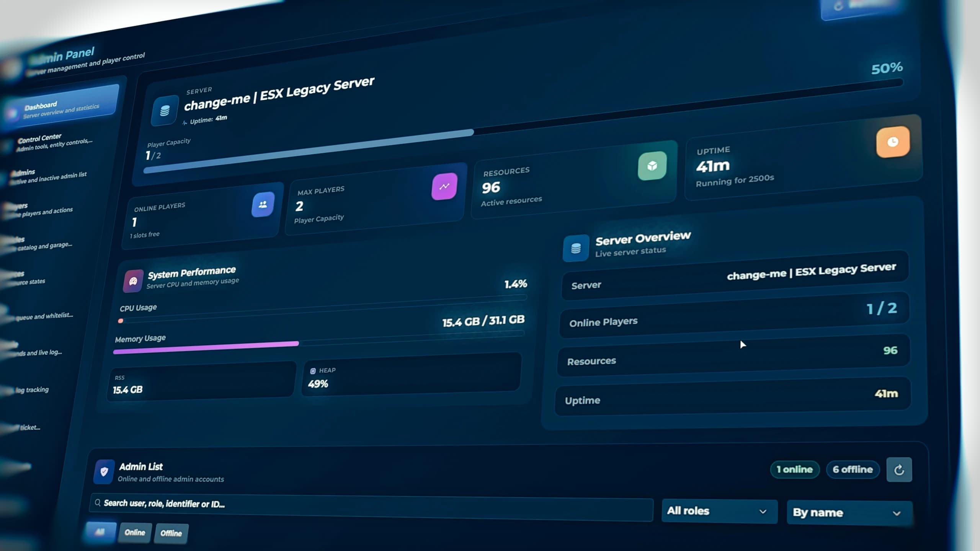The image size is (980, 551).
Task: Select the Offline filter tab
Action: (x=171, y=533)
